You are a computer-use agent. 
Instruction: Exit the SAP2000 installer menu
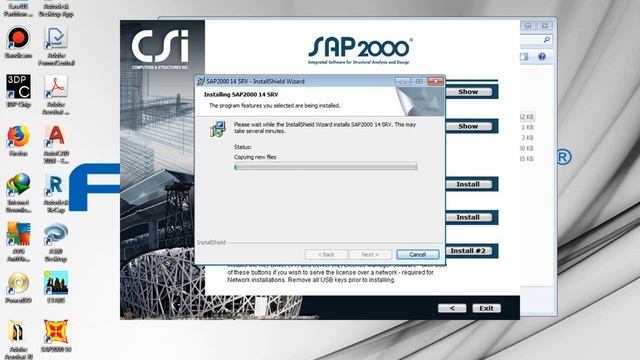tap(486, 308)
